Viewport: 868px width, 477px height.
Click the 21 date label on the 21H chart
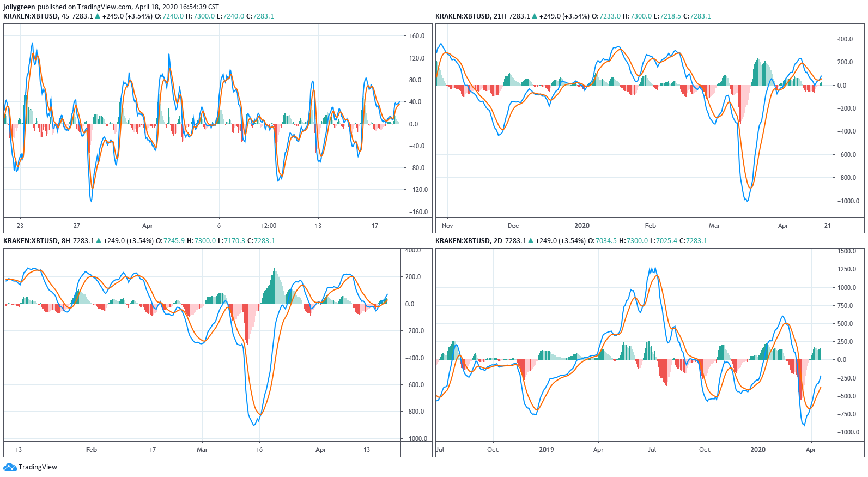(x=828, y=226)
